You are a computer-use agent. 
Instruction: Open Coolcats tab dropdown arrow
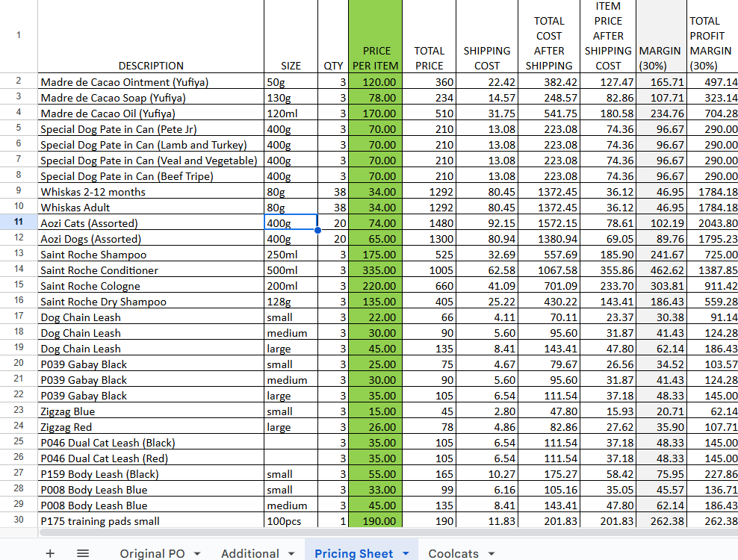click(x=492, y=554)
